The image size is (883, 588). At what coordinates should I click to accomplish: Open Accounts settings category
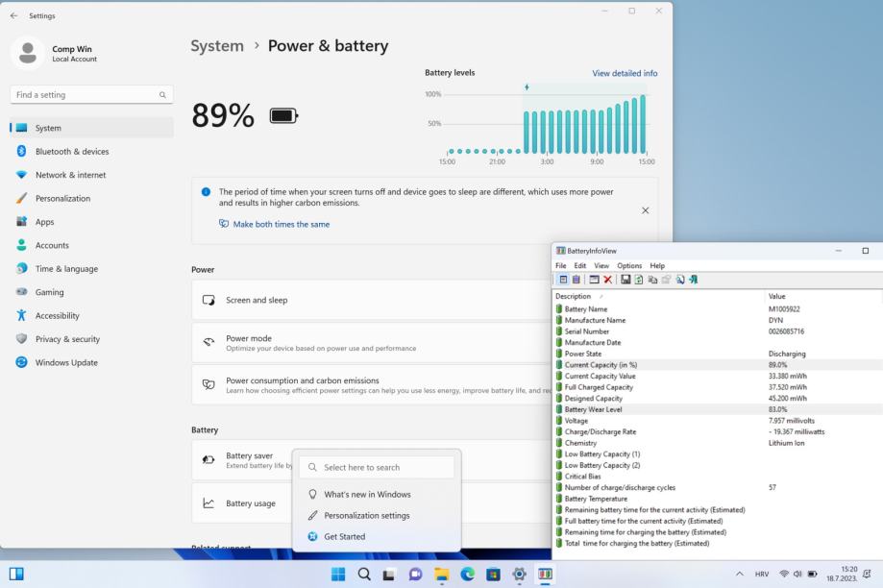(91, 246)
